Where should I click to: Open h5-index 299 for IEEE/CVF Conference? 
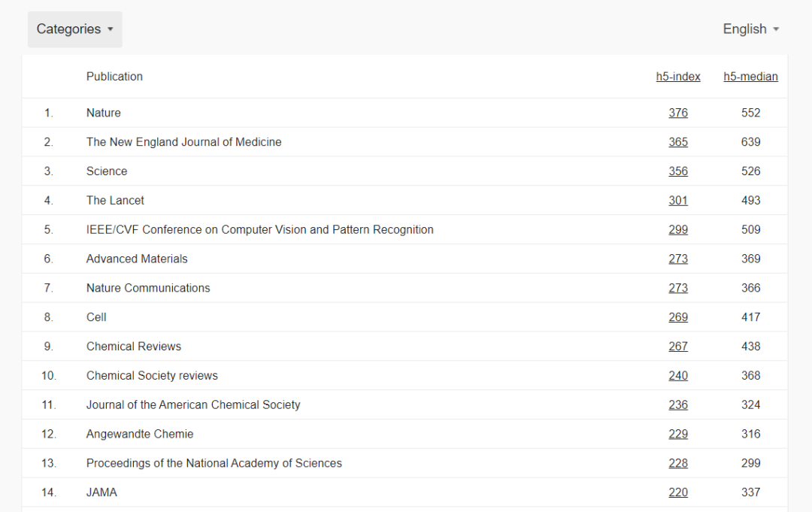point(678,230)
